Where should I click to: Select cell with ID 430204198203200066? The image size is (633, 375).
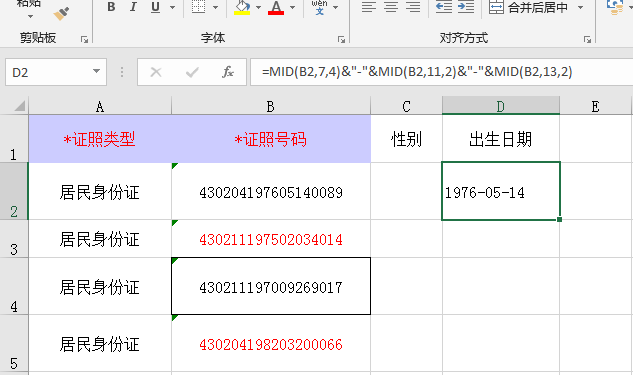pyautogui.click(x=271, y=344)
